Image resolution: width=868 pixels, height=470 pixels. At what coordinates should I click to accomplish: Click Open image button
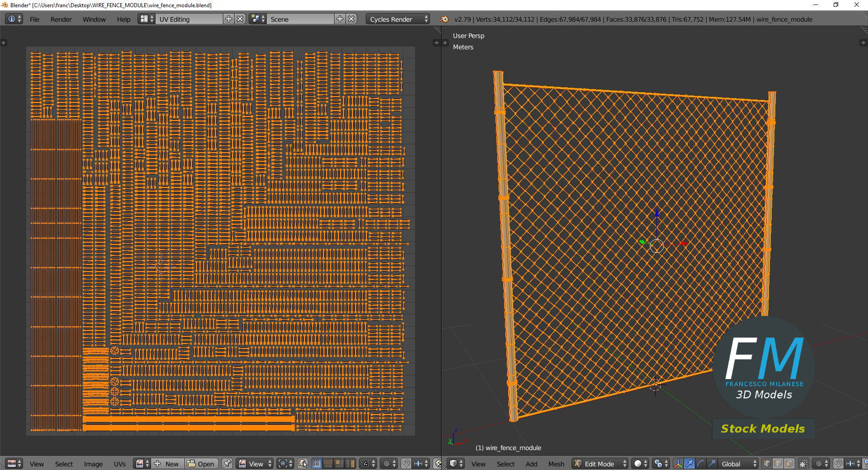[x=201, y=464]
